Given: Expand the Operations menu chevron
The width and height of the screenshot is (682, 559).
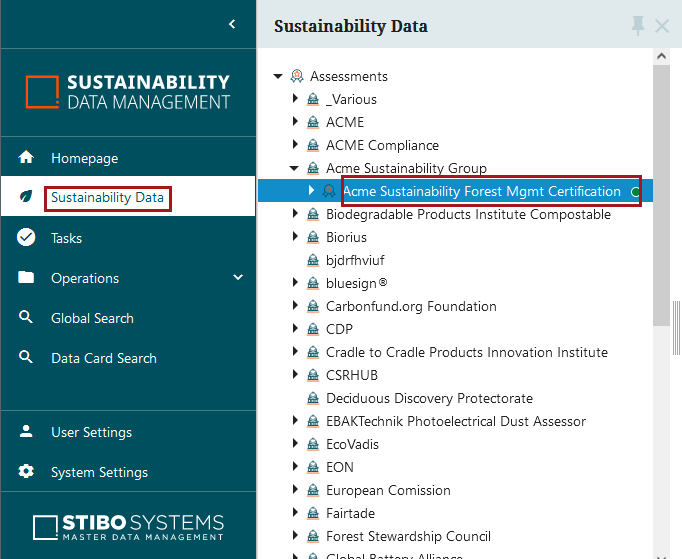Looking at the screenshot, I should point(238,278).
